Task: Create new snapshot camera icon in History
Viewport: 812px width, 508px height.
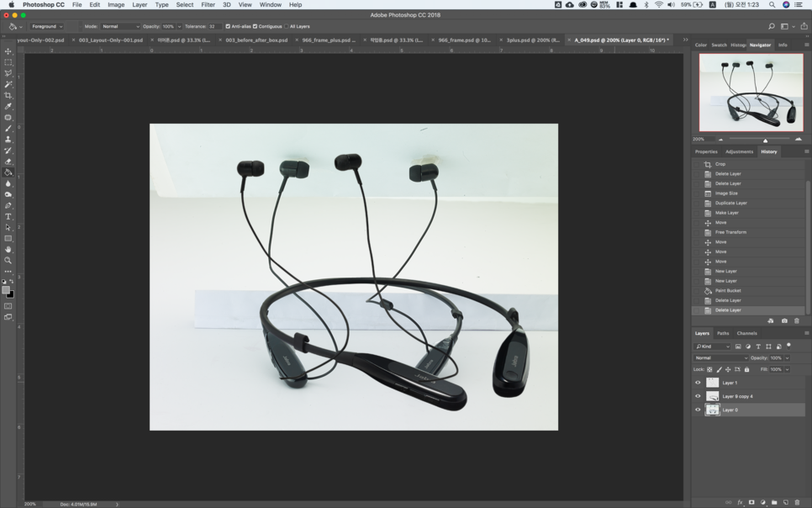Action: click(x=784, y=321)
